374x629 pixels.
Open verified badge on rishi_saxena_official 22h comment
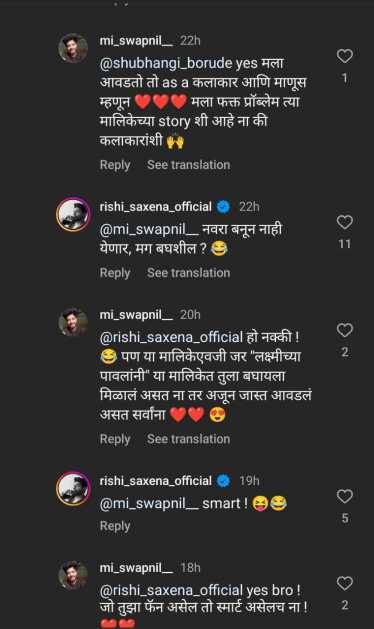pyautogui.click(x=224, y=207)
